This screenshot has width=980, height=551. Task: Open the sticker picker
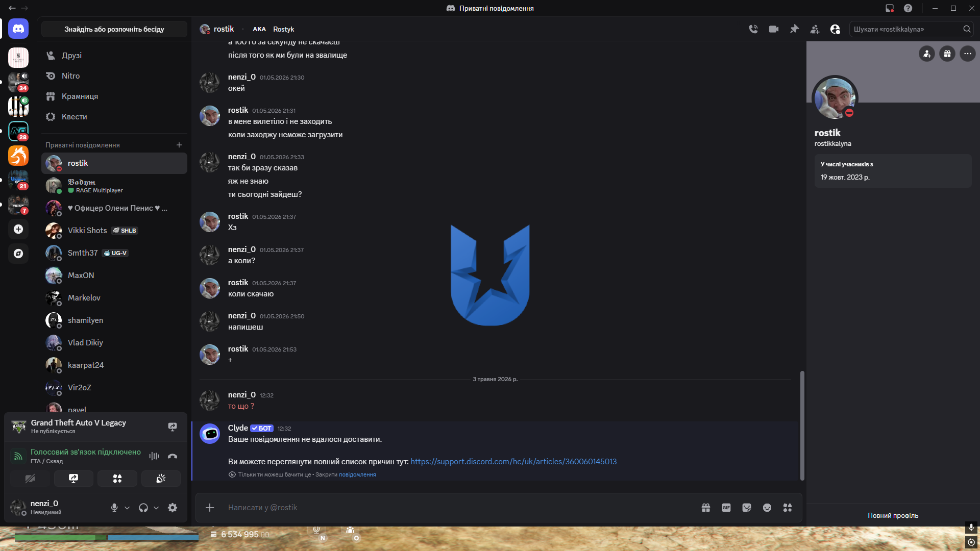point(747,508)
